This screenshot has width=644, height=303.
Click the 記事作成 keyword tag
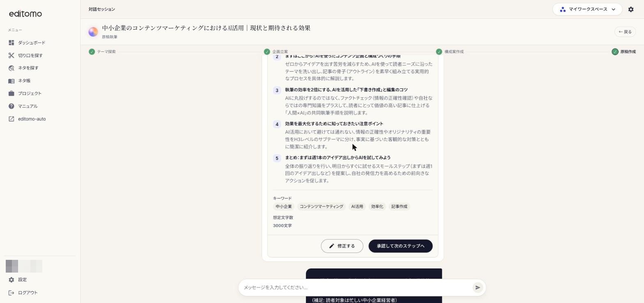[399, 206]
